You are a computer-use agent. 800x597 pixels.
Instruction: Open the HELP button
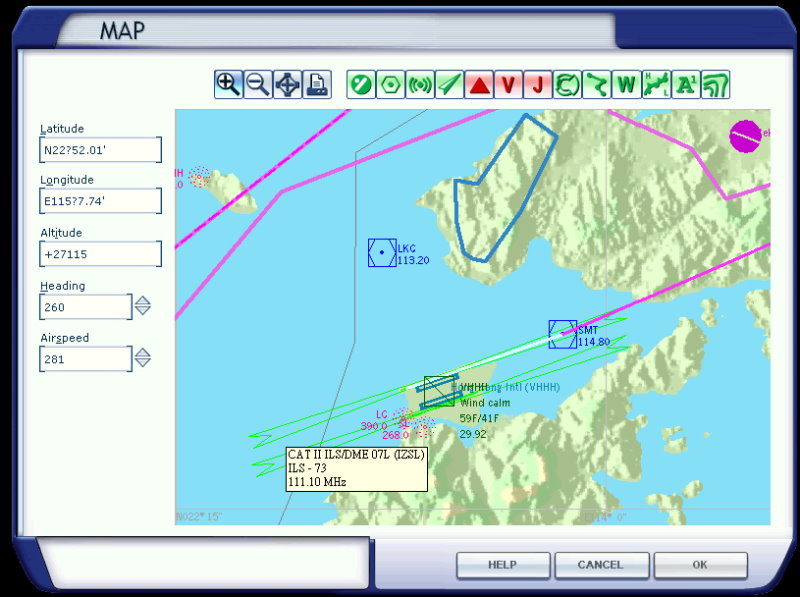pyautogui.click(x=503, y=565)
